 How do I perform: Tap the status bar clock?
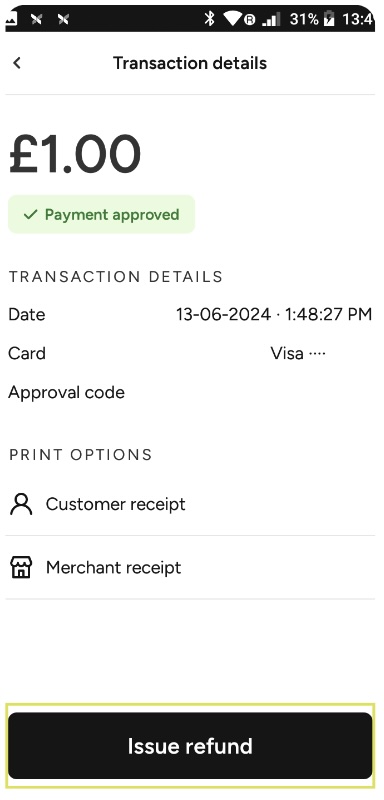pyautogui.click(x=358, y=19)
